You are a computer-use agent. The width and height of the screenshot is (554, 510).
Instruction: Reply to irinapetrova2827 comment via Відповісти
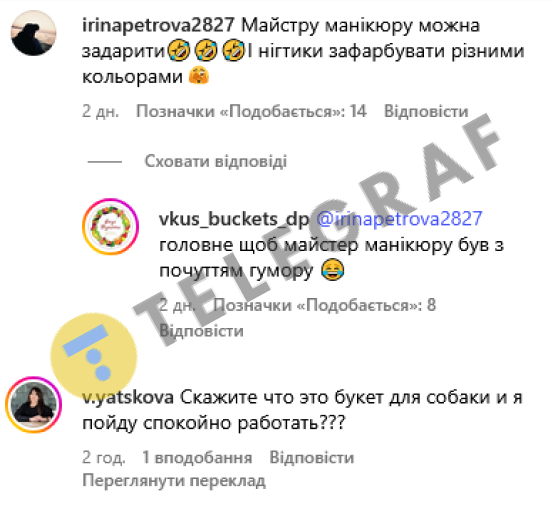(x=426, y=111)
